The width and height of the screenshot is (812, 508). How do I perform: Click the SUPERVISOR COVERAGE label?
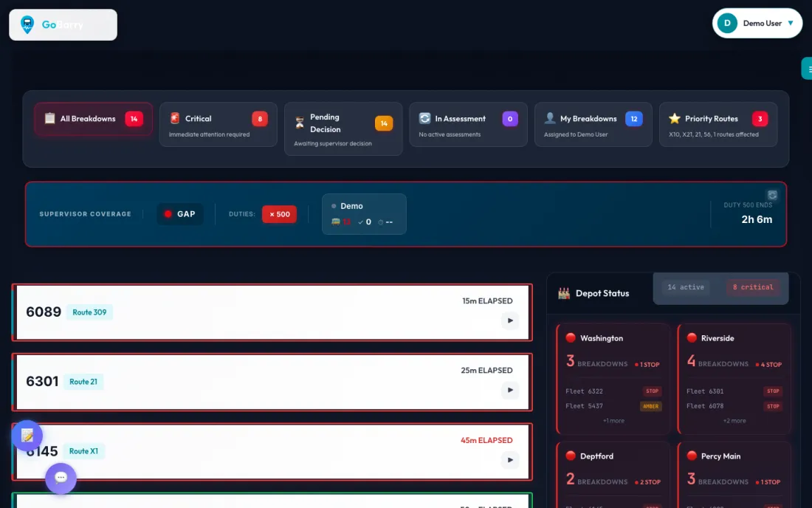click(x=86, y=214)
